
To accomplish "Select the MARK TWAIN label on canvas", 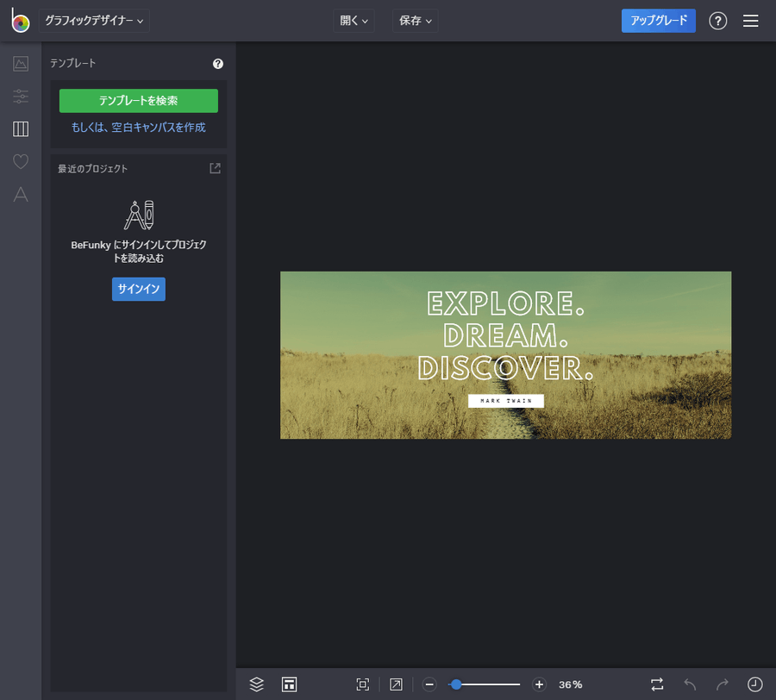I will [506, 401].
